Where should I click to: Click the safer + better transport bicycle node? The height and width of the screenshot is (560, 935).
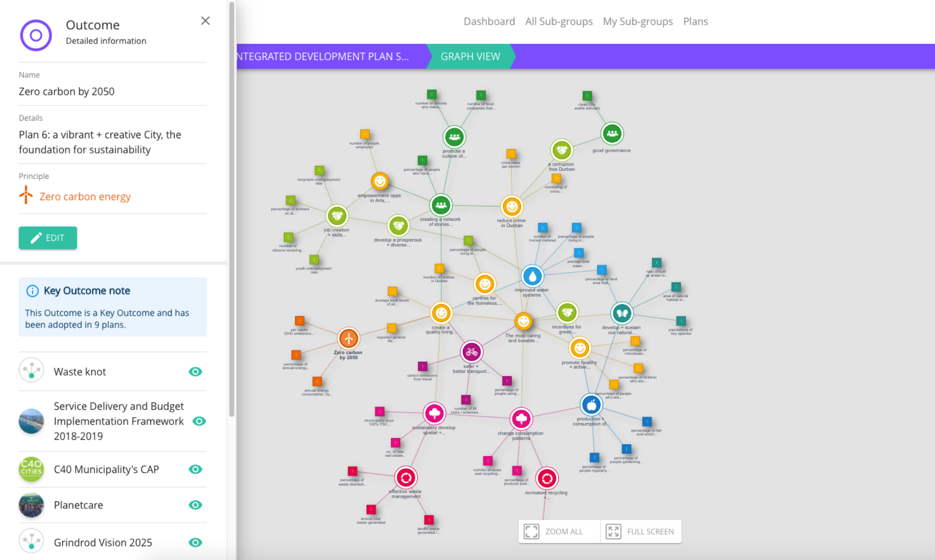coord(471,352)
